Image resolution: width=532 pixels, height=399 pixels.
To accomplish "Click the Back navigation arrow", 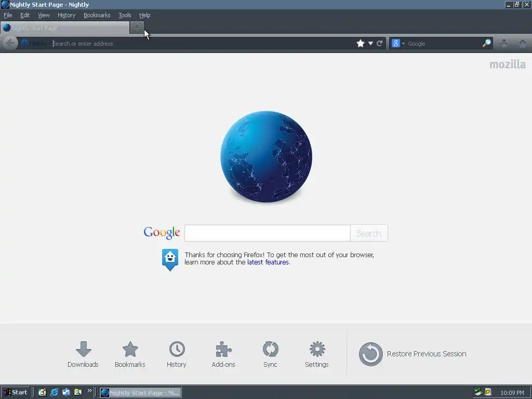I will tap(10, 44).
